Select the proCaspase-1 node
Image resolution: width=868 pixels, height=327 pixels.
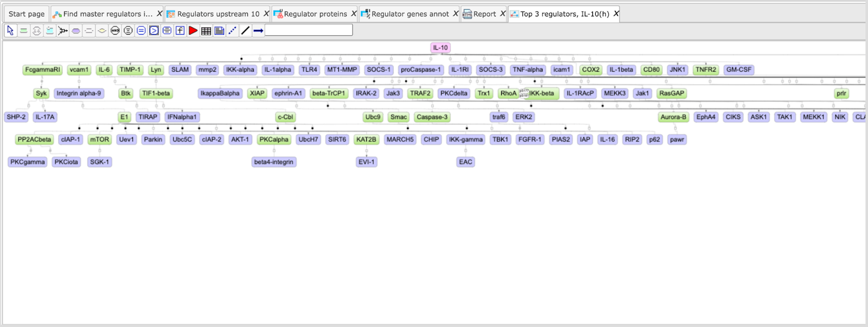tap(420, 70)
